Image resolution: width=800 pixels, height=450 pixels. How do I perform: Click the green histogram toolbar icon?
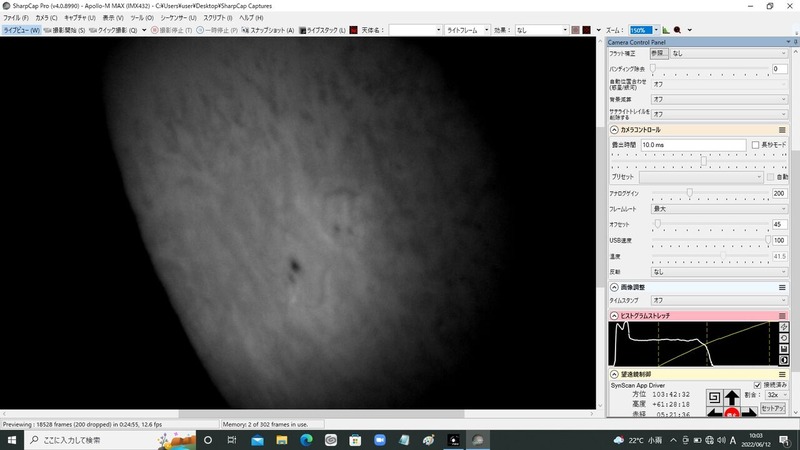pos(666,30)
